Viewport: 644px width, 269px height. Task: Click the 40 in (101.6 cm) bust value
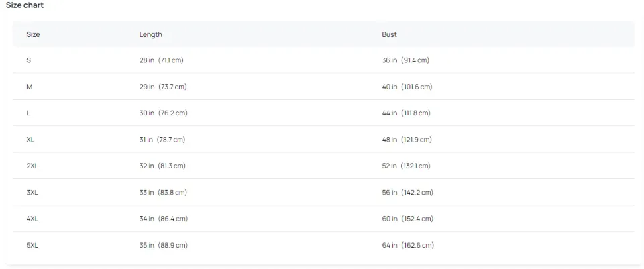(407, 87)
